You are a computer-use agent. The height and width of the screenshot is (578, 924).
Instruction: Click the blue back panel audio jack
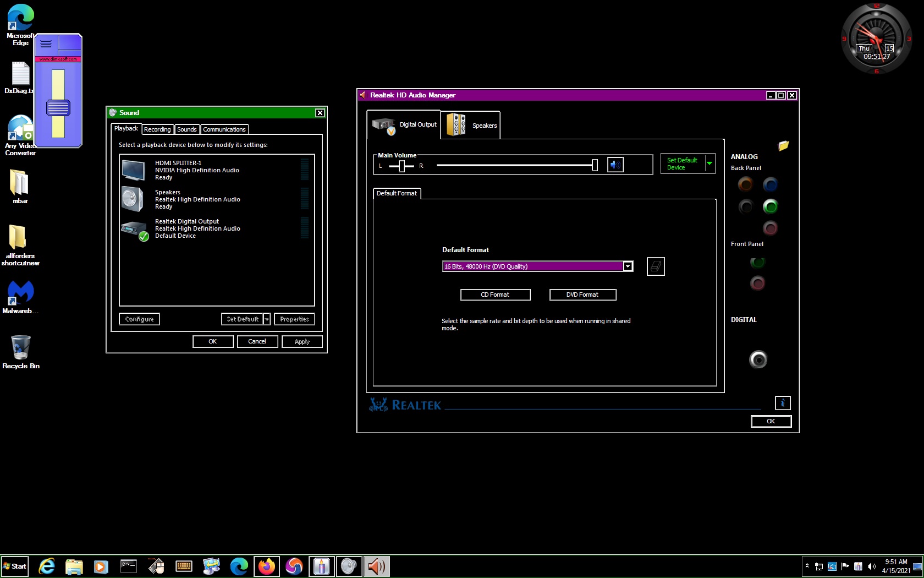coord(770,184)
